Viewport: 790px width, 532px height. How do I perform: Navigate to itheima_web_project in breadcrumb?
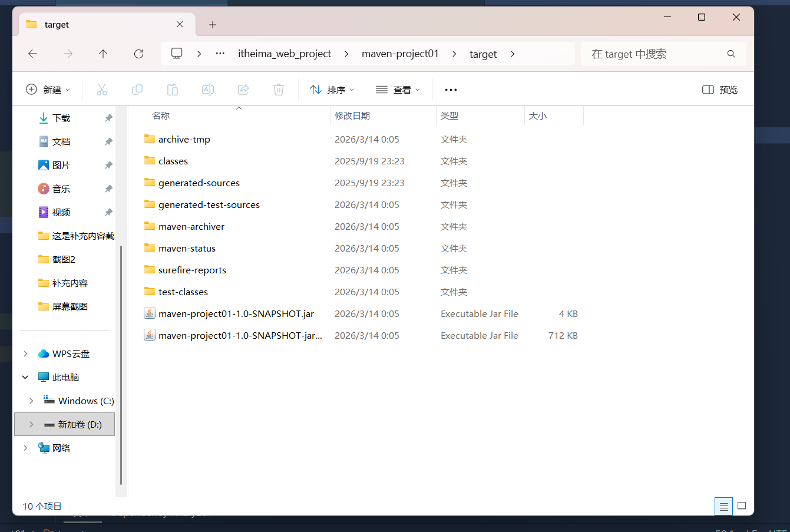285,54
